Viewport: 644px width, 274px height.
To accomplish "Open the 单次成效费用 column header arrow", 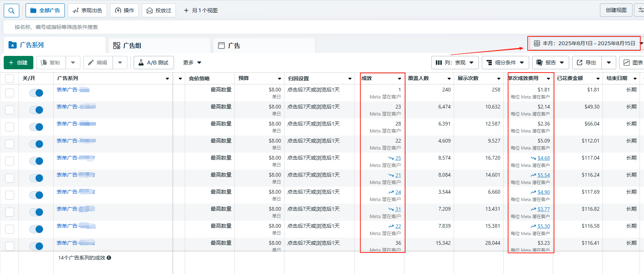I will pyautogui.click(x=548, y=78).
